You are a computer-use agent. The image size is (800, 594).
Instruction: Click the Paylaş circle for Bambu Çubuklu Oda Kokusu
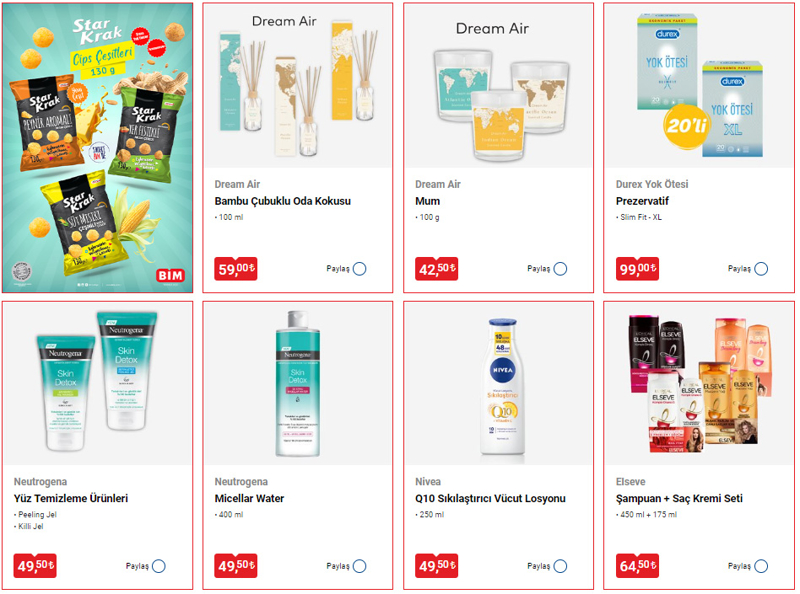(359, 269)
